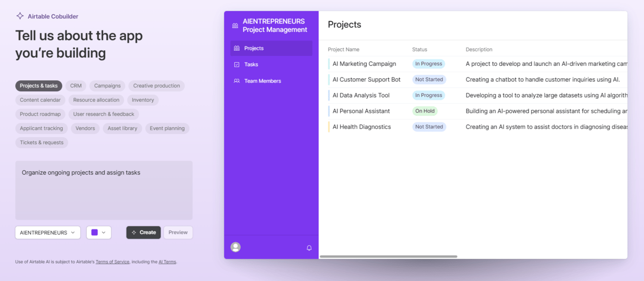The image size is (644, 281).
Task: Select the Inventory chip
Action: pyautogui.click(x=143, y=100)
